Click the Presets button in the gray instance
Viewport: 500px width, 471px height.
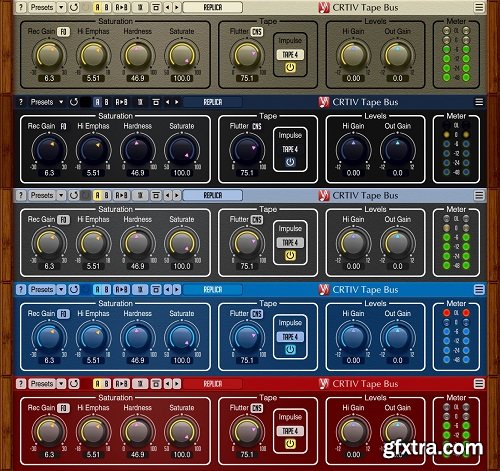point(42,195)
